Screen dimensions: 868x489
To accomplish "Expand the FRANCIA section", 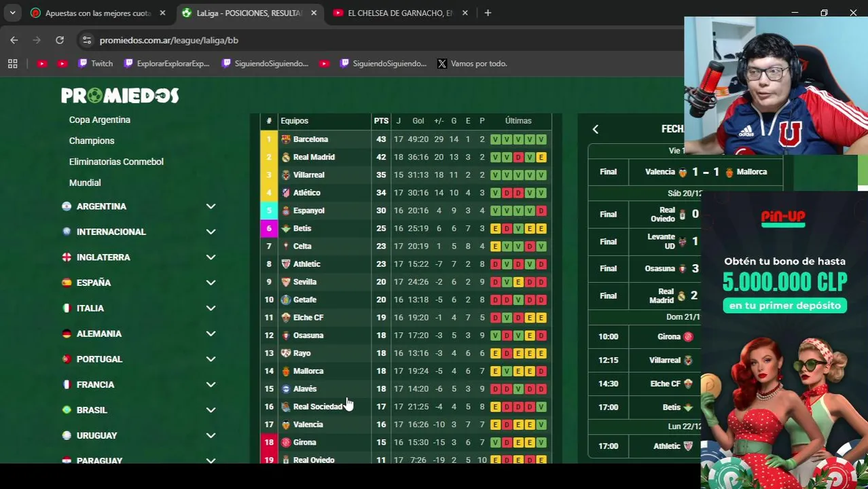I will click(x=139, y=384).
